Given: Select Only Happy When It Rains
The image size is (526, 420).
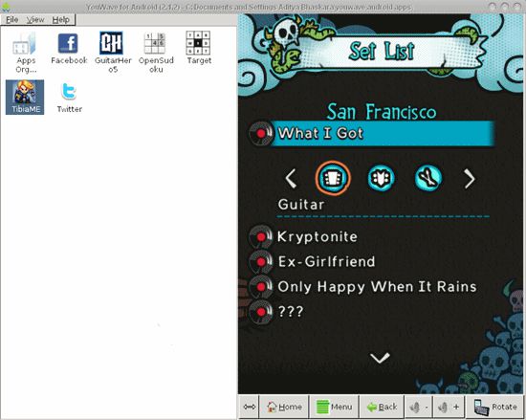Looking at the screenshot, I should (x=377, y=287).
